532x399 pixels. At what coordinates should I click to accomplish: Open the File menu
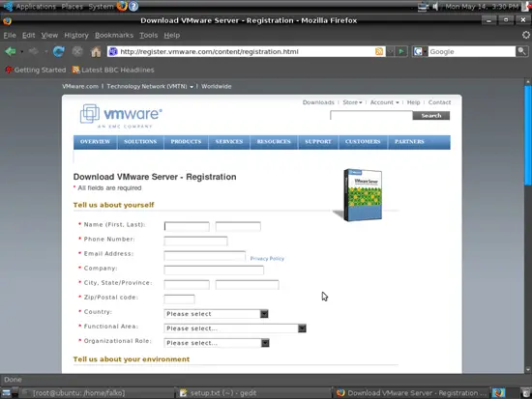point(10,35)
